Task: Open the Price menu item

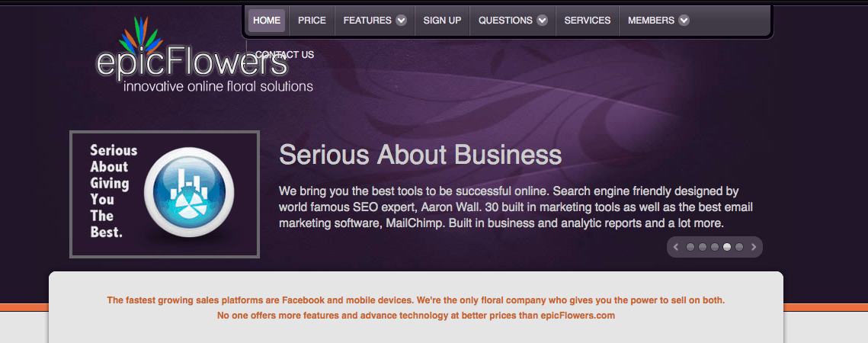Action: click(312, 21)
